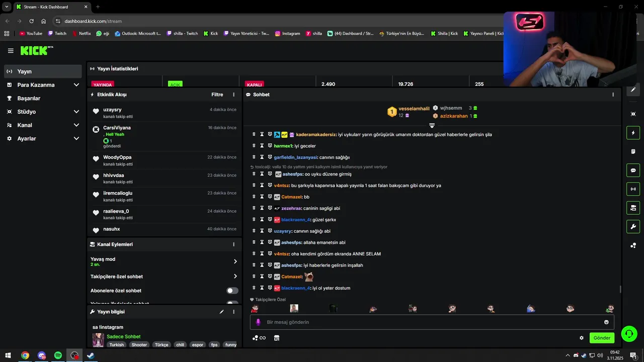This screenshot has width=644, height=362.
Task: Open Yayın bilgisi three-dot menu
Action: (233, 312)
